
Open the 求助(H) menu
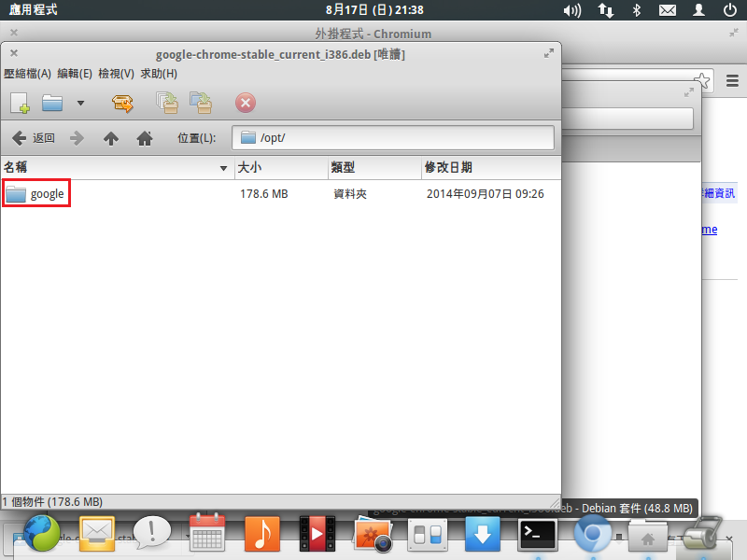point(159,74)
